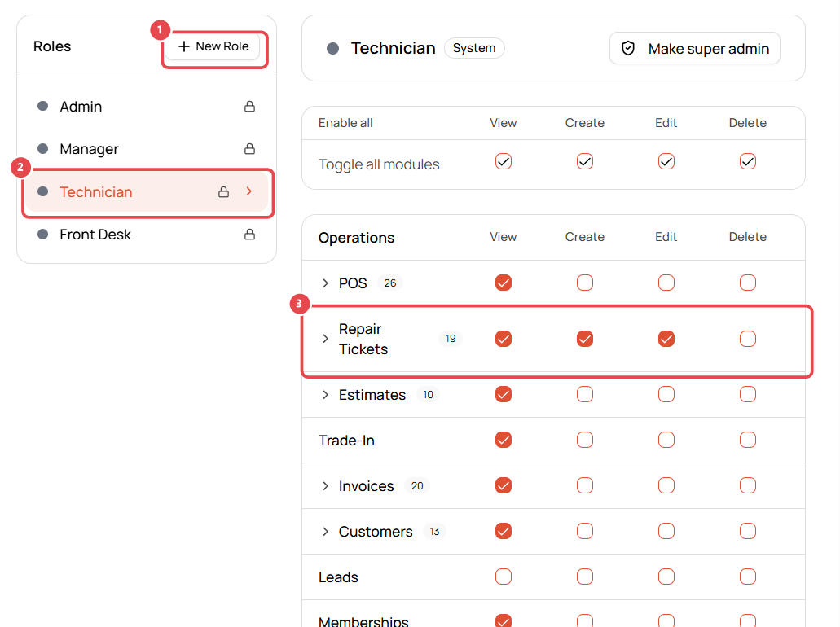Select the Admin role
Screen dimensions: 840x627
click(147, 107)
